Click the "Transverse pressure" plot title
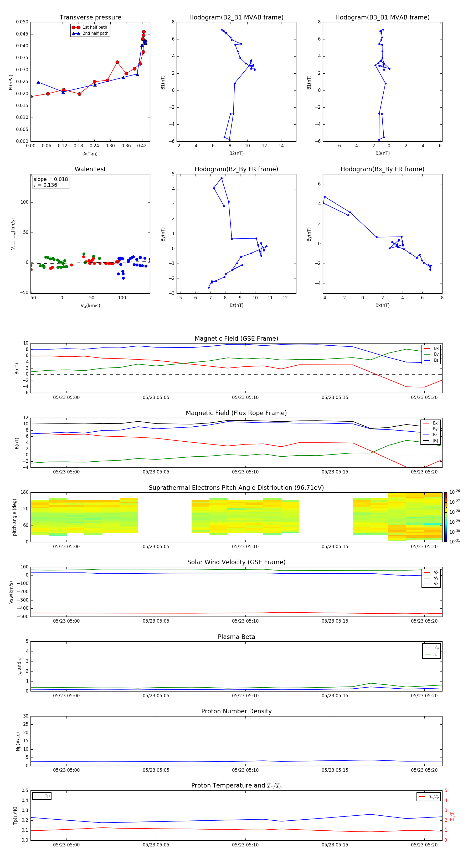This screenshot has width=473, height=868. (x=90, y=18)
